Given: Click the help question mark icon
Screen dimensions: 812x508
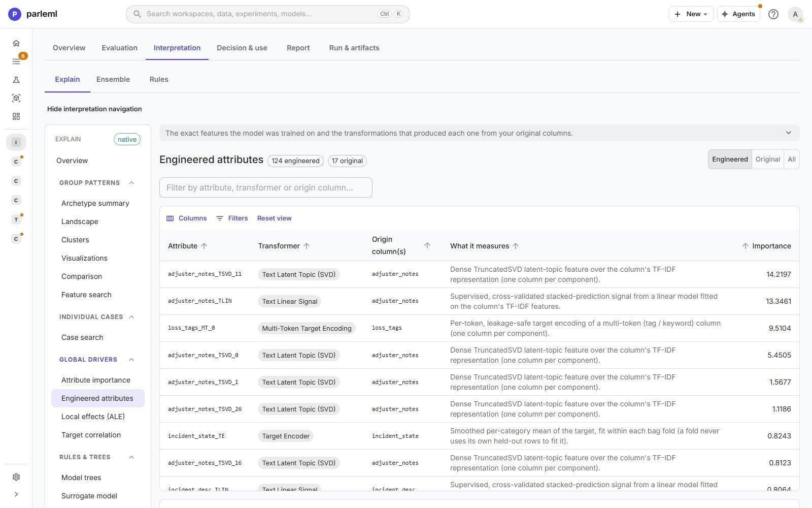Looking at the screenshot, I should point(773,14).
